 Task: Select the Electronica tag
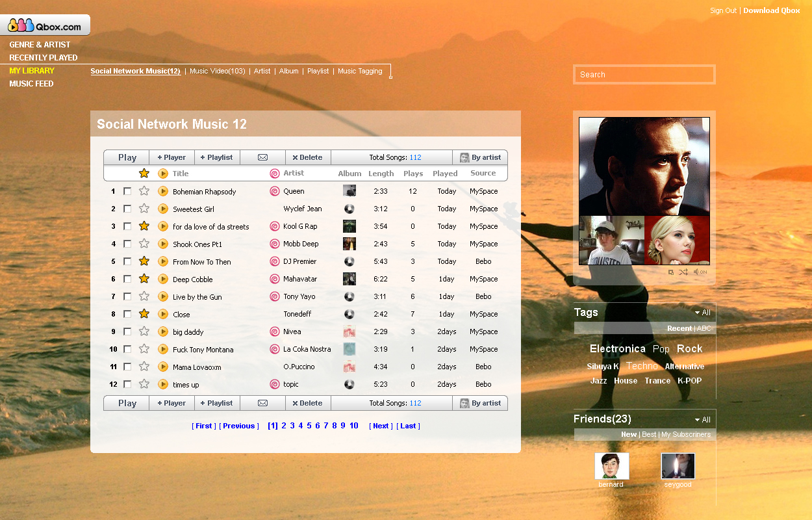[618, 349]
